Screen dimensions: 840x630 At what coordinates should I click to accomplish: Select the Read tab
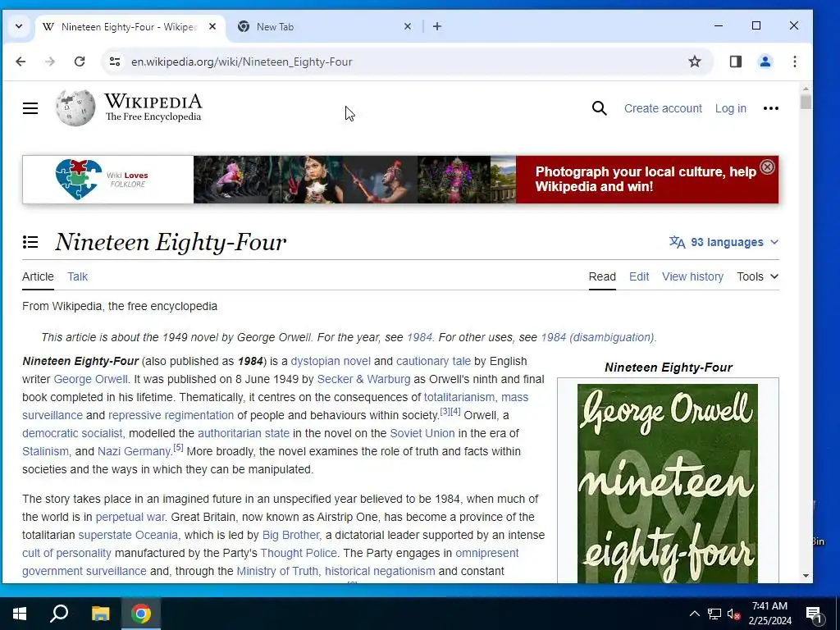[x=602, y=276]
